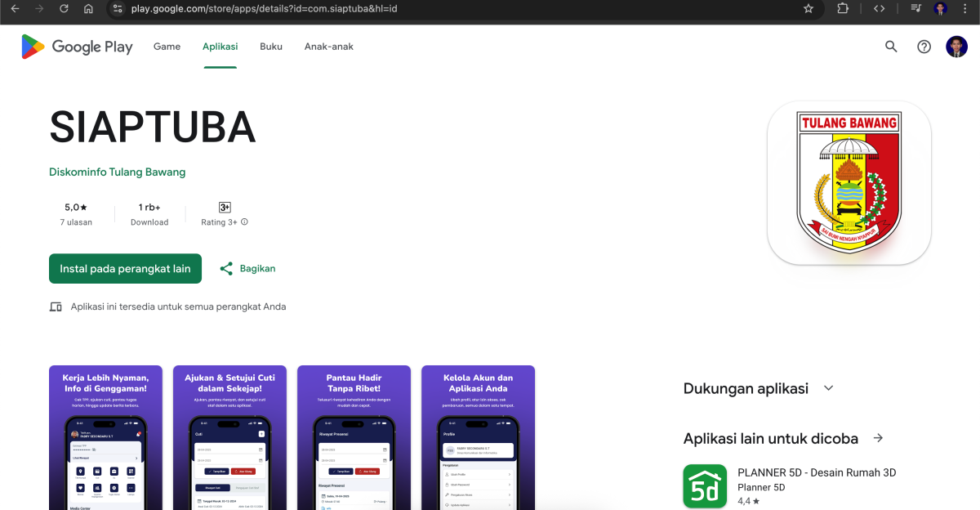The width and height of the screenshot is (980, 510).
Task: Click the Tulang Bawang app icon
Action: [x=849, y=183]
